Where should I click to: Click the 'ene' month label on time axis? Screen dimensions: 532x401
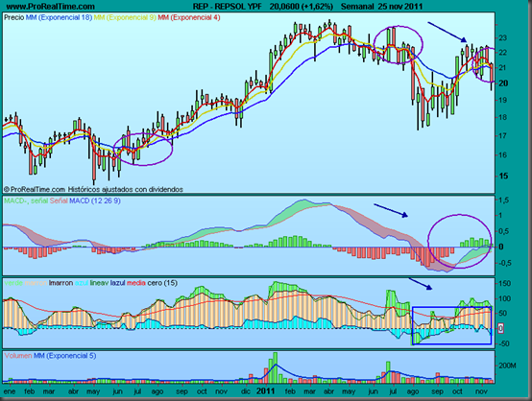(10, 391)
